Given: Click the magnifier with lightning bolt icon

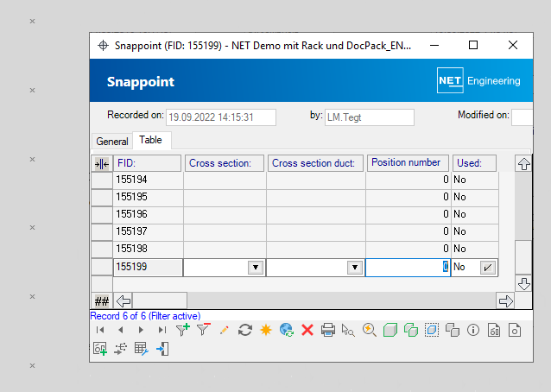Looking at the screenshot, I should [x=370, y=330].
